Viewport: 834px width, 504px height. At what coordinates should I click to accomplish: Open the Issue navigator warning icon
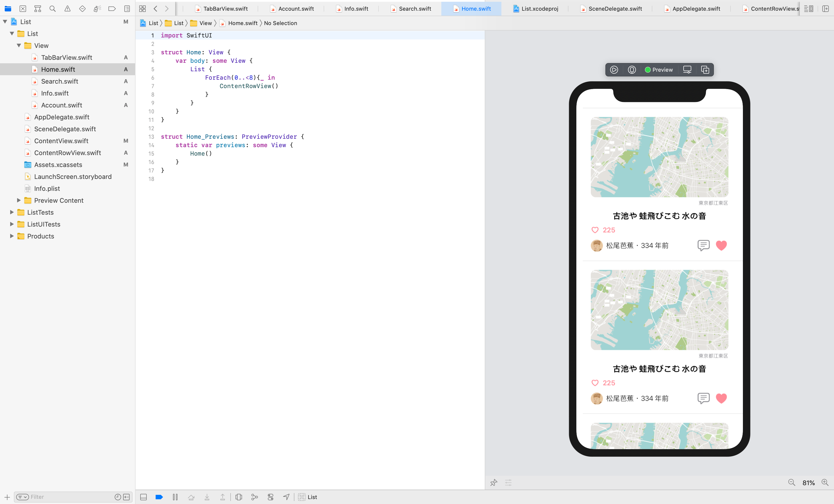click(x=67, y=9)
